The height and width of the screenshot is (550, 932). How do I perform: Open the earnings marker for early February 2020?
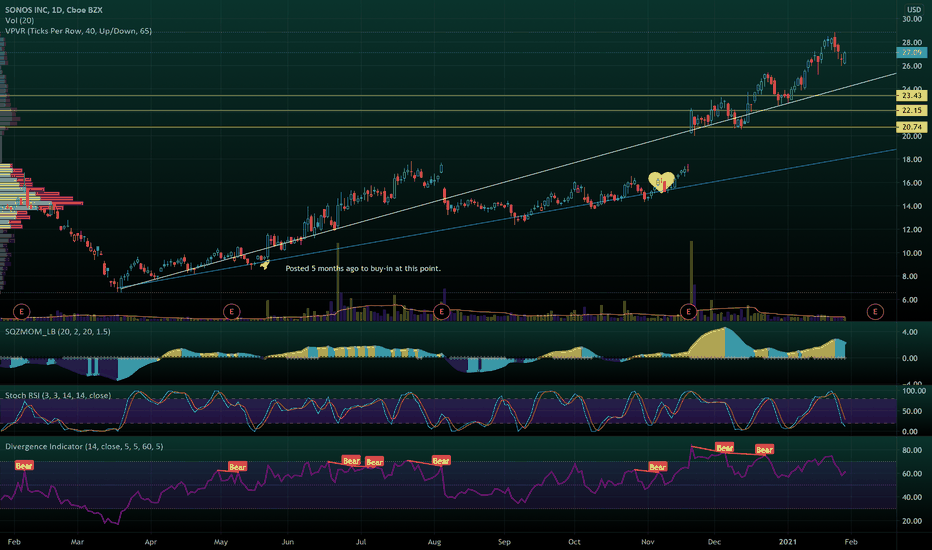click(21, 311)
